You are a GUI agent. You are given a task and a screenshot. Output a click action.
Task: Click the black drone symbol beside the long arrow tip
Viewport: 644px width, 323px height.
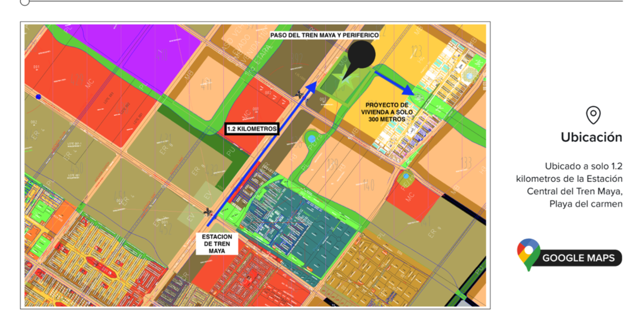pos(299,95)
